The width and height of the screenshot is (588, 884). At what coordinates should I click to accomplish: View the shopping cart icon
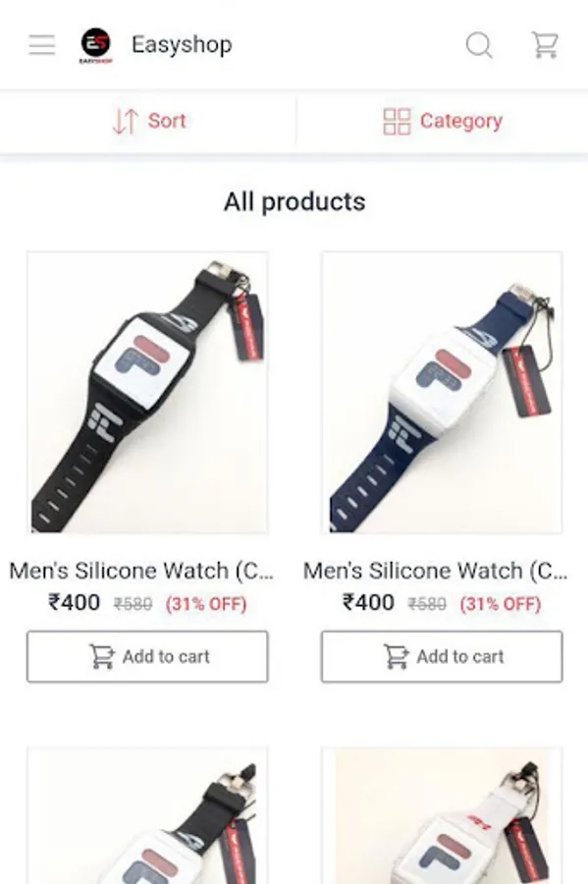(x=545, y=45)
